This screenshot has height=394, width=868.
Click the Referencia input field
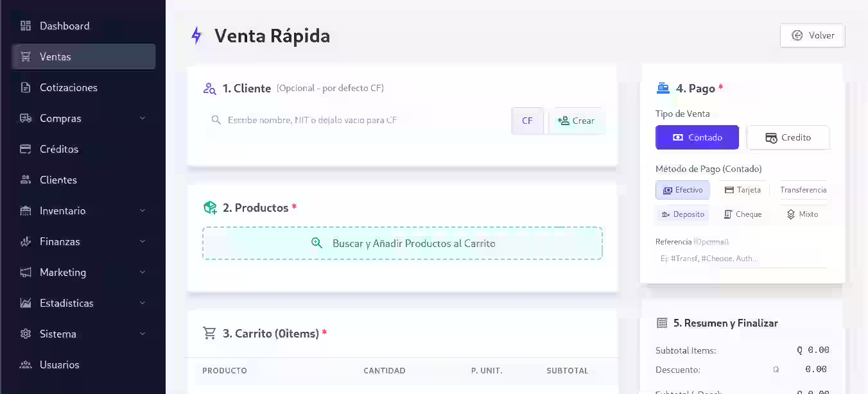[742, 257]
